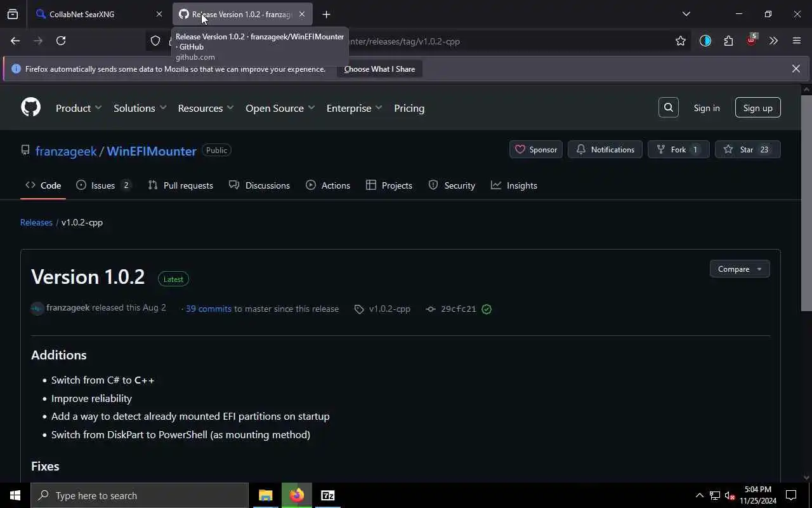Viewport: 812px width, 508px height.
Task: Open the Firefox extensions puzzle icon
Action: (x=728, y=41)
